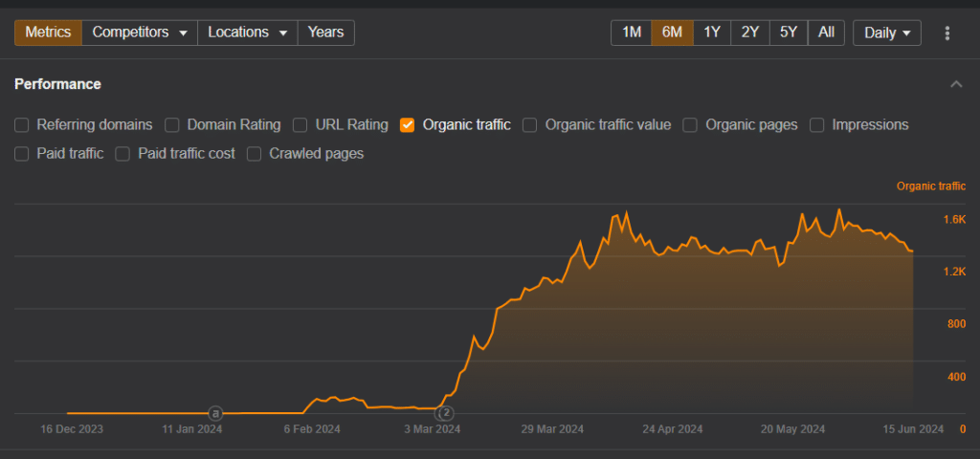The width and height of the screenshot is (980, 459).
Task: Open the Daily interval dropdown
Action: (886, 33)
